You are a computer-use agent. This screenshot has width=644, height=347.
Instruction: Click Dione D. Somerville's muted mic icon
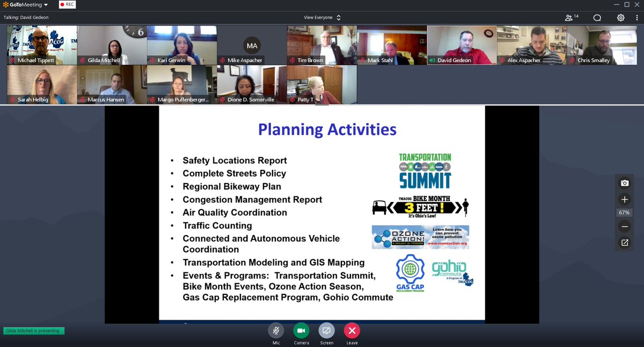223,100
